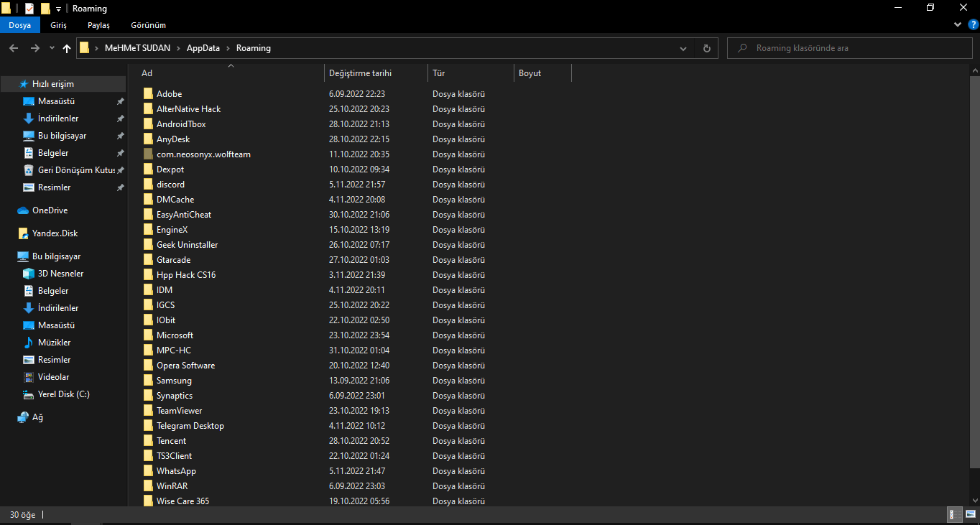Click Properties icon in title bar toolbar
Viewport: 980px width, 525px height.
29,9
